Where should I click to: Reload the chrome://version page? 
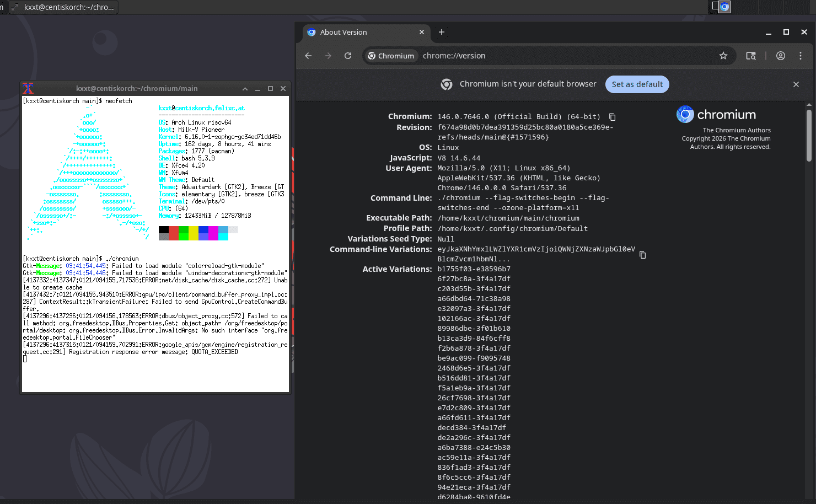pyautogui.click(x=348, y=56)
